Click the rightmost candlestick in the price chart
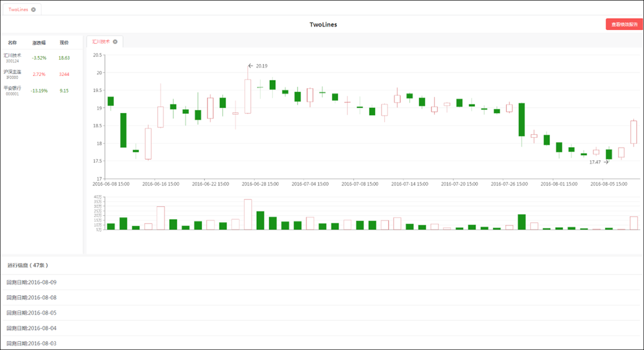Viewport: 644px width, 350px height. (x=633, y=132)
